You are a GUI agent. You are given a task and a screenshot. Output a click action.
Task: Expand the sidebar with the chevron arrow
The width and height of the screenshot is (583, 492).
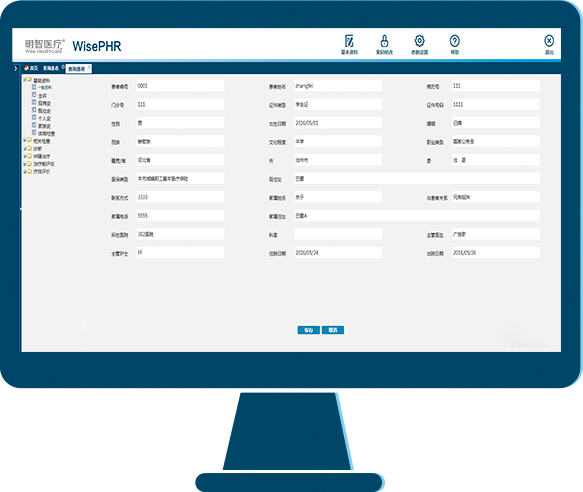[x=16, y=68]
